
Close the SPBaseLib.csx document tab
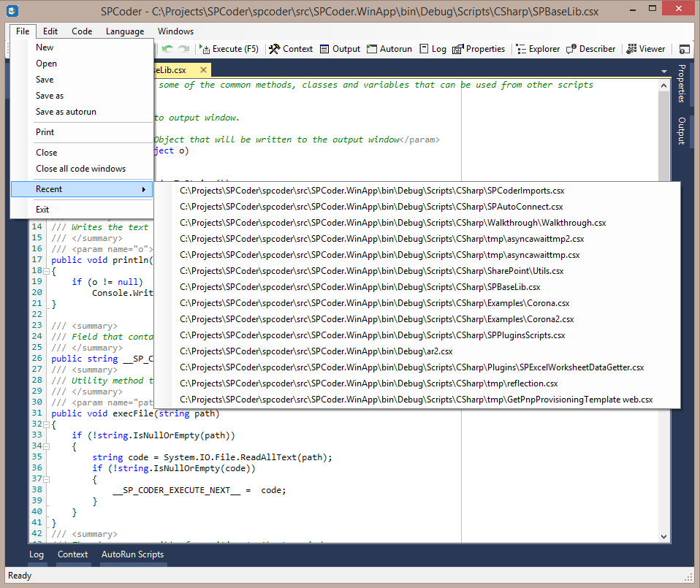coord(203,69)
